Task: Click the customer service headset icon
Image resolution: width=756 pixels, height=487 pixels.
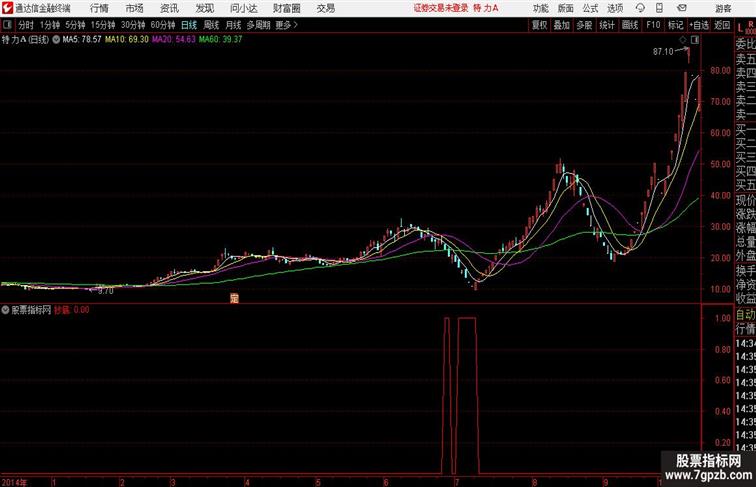Action: tap(640, 8)
